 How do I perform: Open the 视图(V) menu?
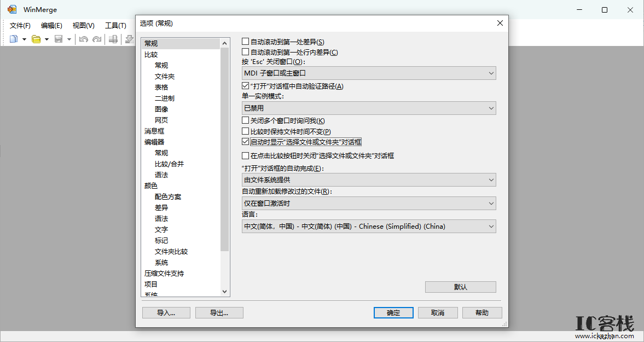point(83,26)
